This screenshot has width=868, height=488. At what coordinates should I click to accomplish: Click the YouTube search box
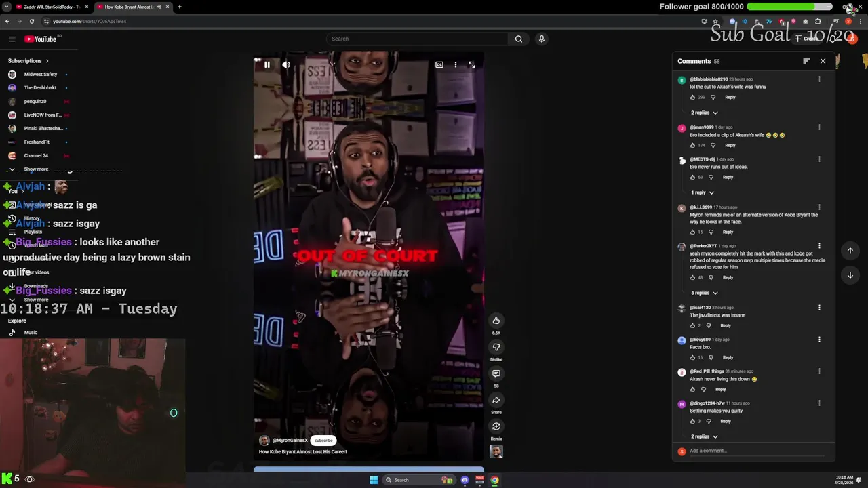click(418, 39)
